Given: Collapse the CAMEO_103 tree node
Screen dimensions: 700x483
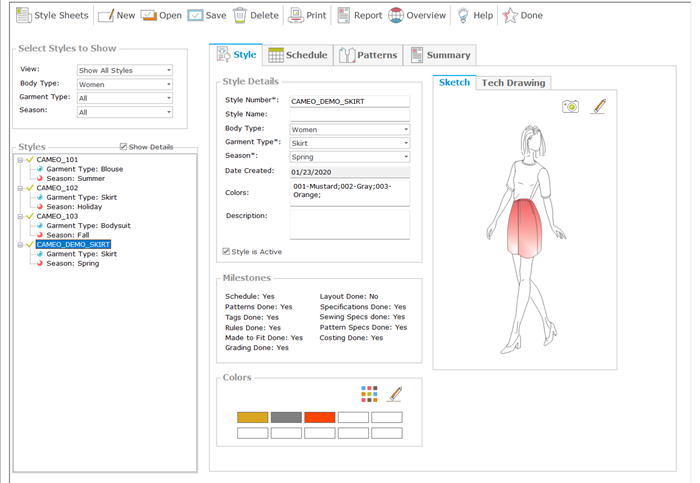Looking at the screenshot, I should [20, 217].
